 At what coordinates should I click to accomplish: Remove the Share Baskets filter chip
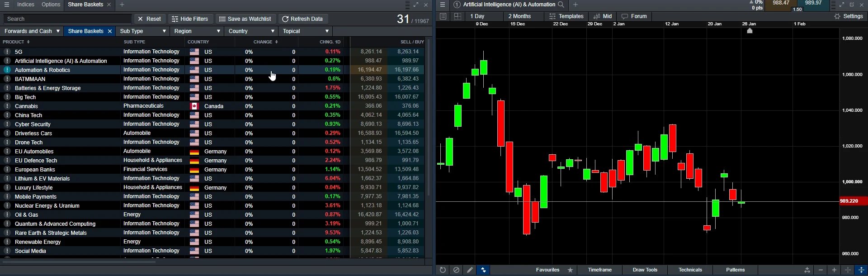(110, 31)
